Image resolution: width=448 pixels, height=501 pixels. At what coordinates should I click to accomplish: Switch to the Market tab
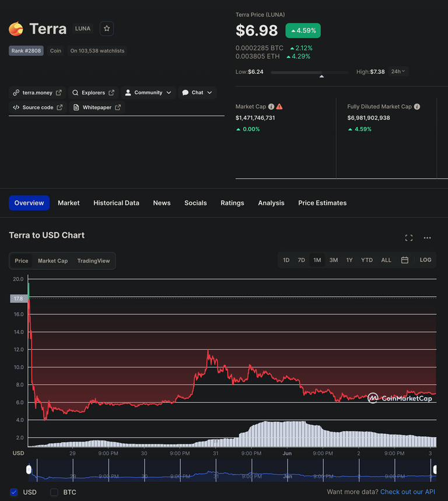click(69, 203)
